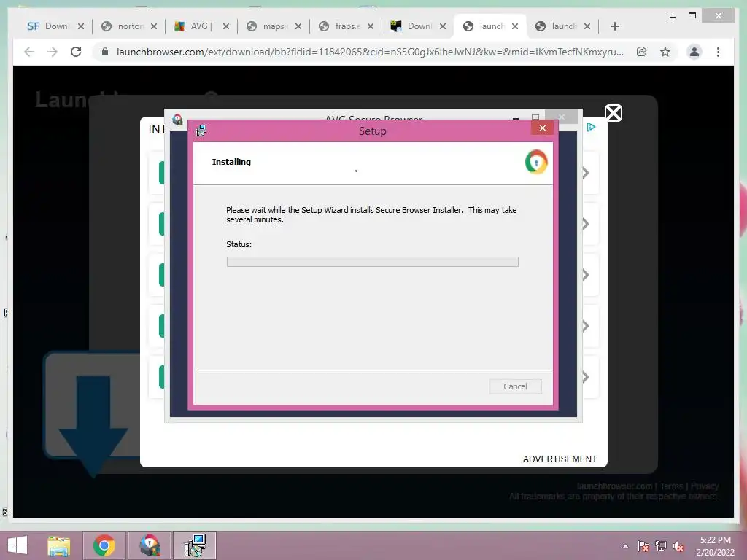Click the muted volume tray icon
The height and width of the screenshot is (560, 747).
(x=678, y=545)
